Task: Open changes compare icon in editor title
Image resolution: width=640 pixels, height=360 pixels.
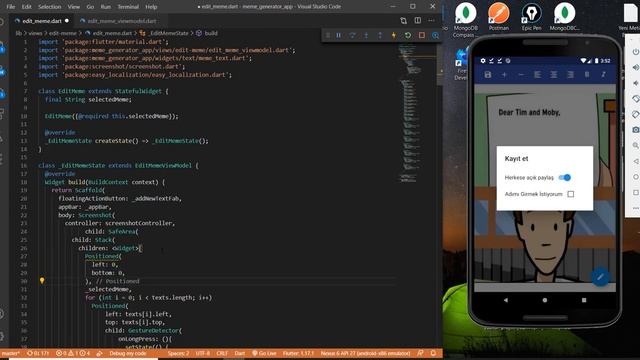Action: [x=403, y=20]
